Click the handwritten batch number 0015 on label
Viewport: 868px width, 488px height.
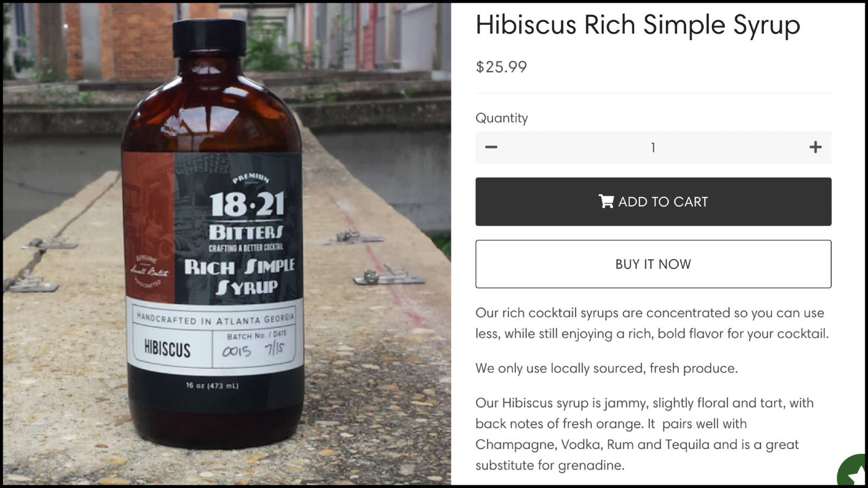[x=237, y=351]
